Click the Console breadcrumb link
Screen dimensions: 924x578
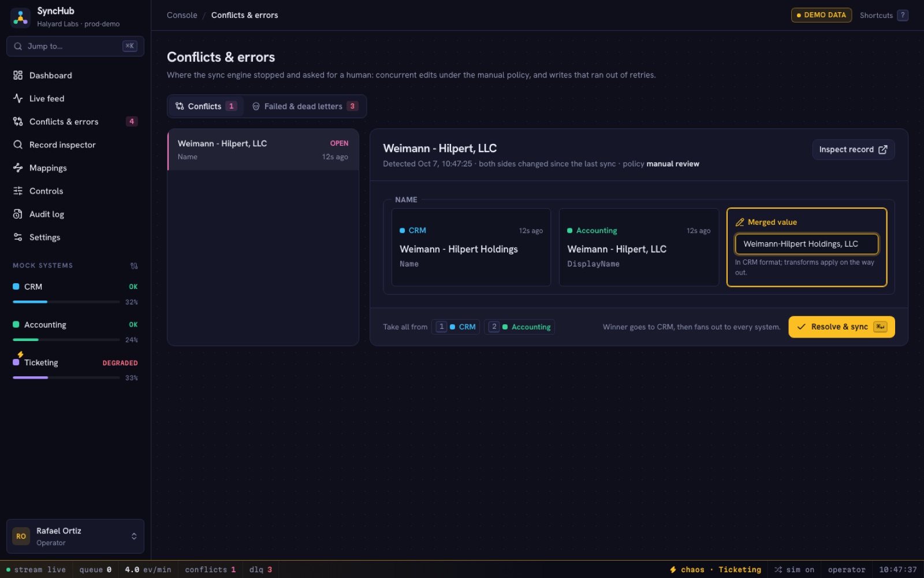click(182, 15)
